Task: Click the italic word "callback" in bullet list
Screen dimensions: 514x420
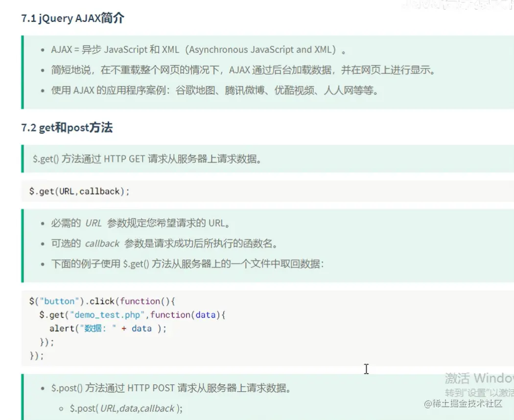Action: (102, 244)
